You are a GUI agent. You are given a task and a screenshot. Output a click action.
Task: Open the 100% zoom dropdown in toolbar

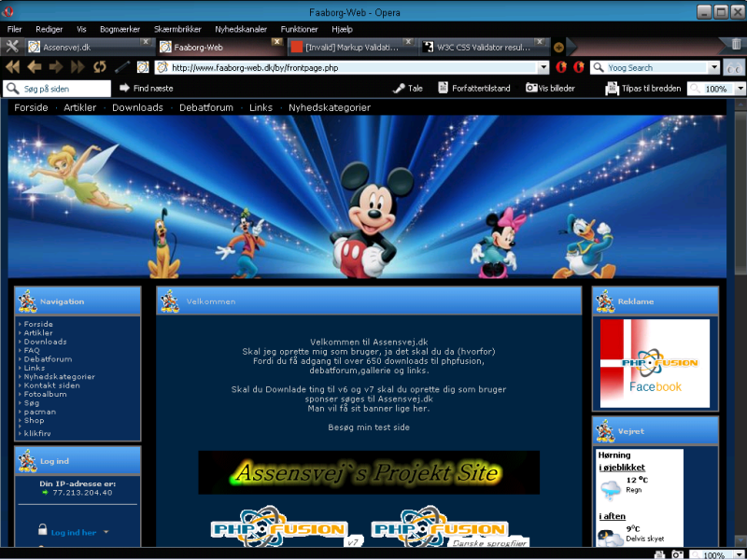click(740, 89)
